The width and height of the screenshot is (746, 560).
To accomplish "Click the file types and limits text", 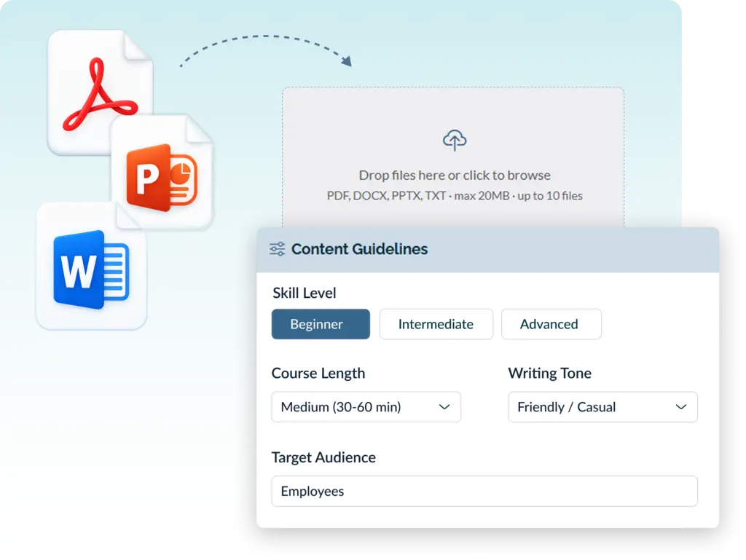I will pos(455,196).
